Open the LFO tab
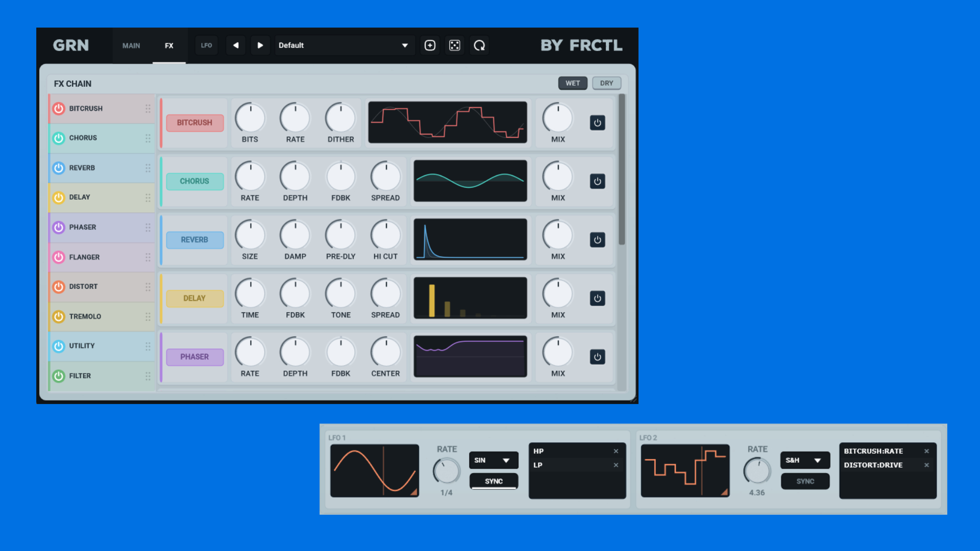Viewport: 980px width, 551px height. (206, 45)
